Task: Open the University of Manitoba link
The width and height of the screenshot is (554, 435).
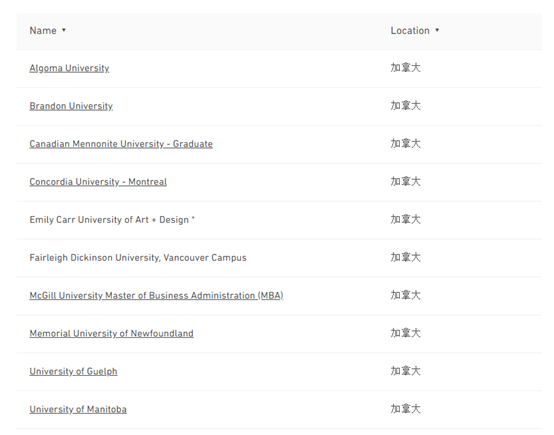Action: [78, 409]
